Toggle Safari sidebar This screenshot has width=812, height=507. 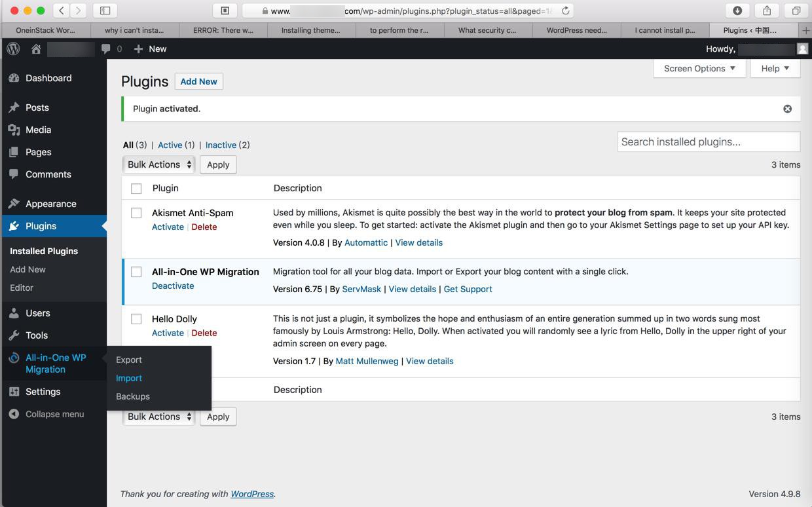(105, 10)
